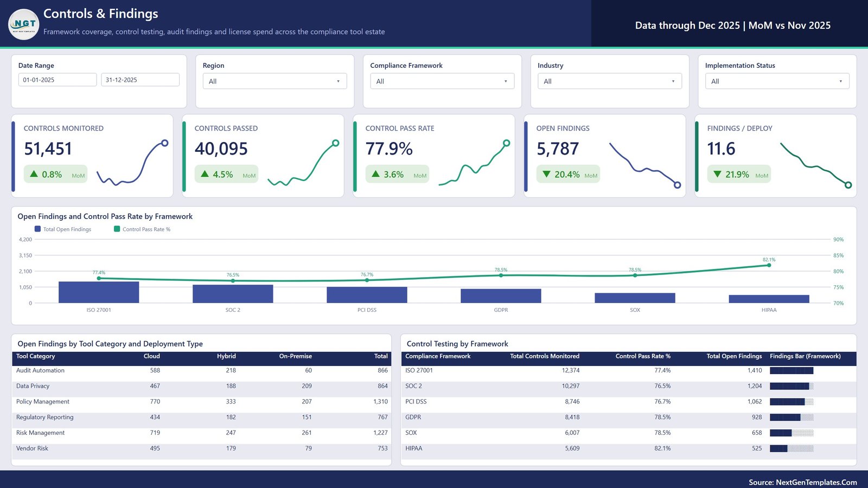Click the up arrow in Controls Monitored card
The height and width of the screenshot is (488, 868).
[34, 174]
